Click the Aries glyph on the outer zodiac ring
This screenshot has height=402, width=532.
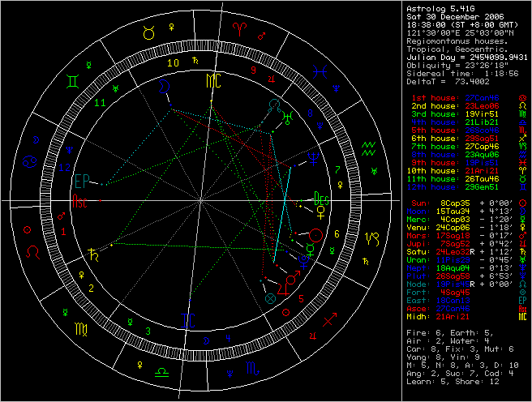pos(242,28)
